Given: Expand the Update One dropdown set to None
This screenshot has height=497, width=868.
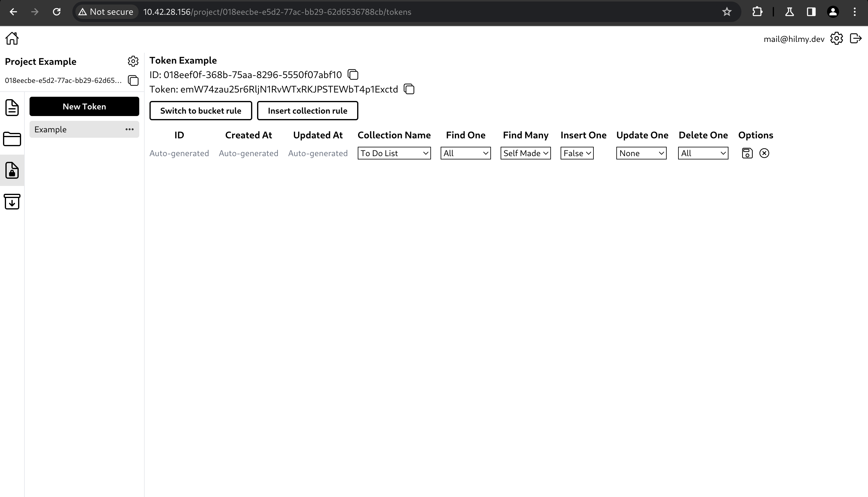Looking at the screenshot, I should click(641, 153).
